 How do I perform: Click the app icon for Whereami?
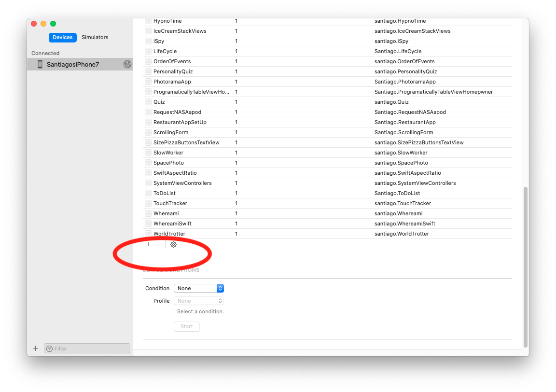148,213
